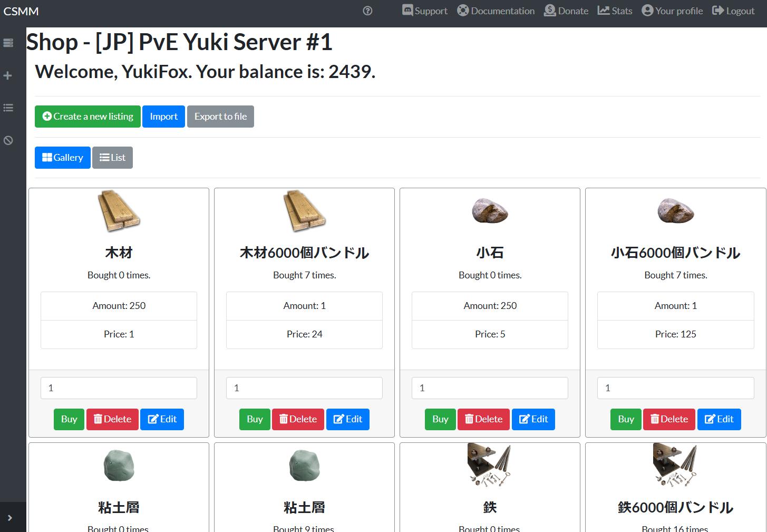Click the iron item image for 鉄
The width and height of the screenshot is (767, 532).
490,465
